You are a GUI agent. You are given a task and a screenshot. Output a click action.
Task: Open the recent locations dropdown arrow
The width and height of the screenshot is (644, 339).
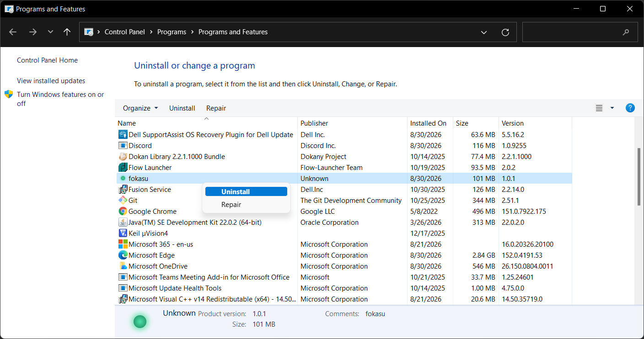coord(50,32)
